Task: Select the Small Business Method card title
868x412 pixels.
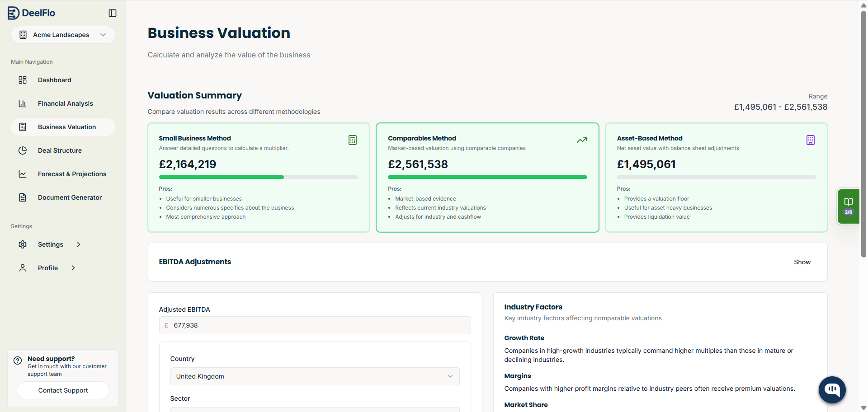Action: coord(195,138)
